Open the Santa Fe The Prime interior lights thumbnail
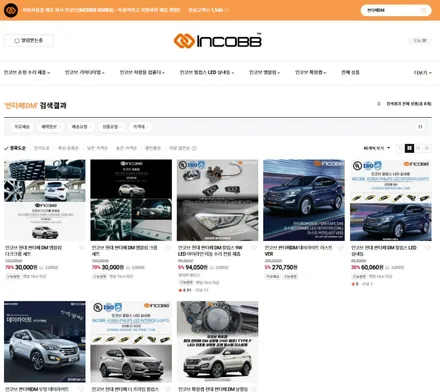The width and height of the screenshot is (440, 392). click(x=131, y=342)
